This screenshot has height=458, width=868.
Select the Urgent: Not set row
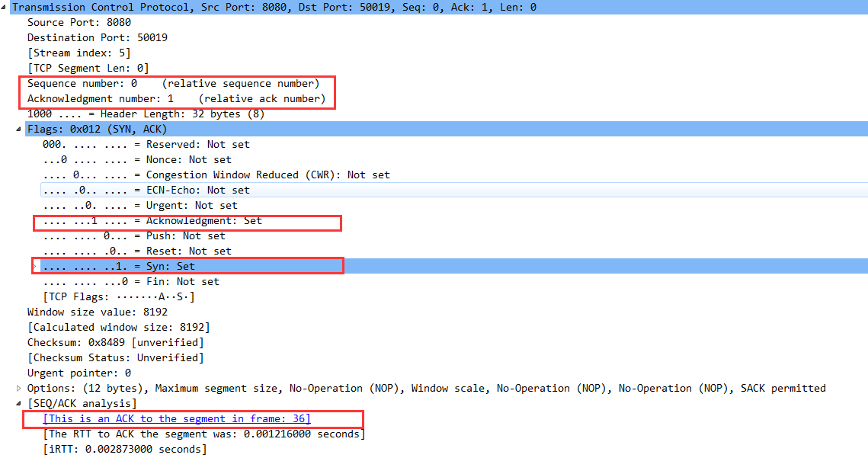(140, 206)
